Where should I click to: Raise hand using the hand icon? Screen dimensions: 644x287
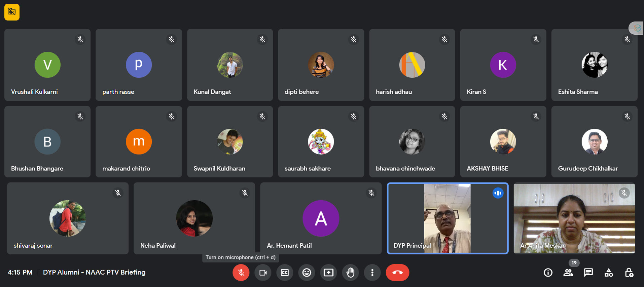[350, 273]
